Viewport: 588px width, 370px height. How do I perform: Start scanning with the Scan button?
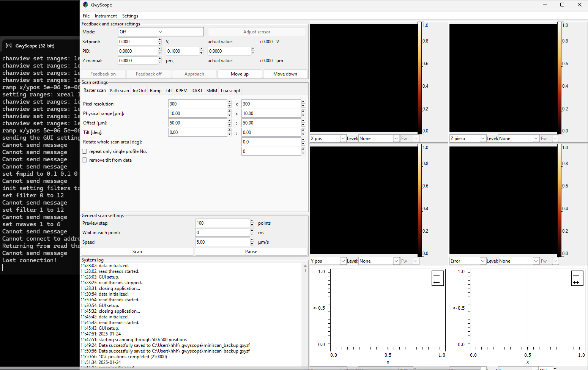137,252
